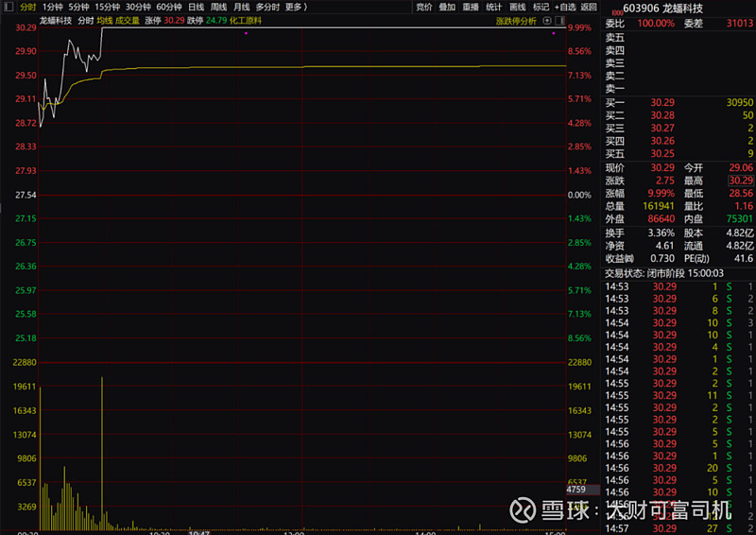Screen dimensions: 756x535
Task: Click the 买五 price 30.25
Action: pyautogui.click(x=662, y=153)
